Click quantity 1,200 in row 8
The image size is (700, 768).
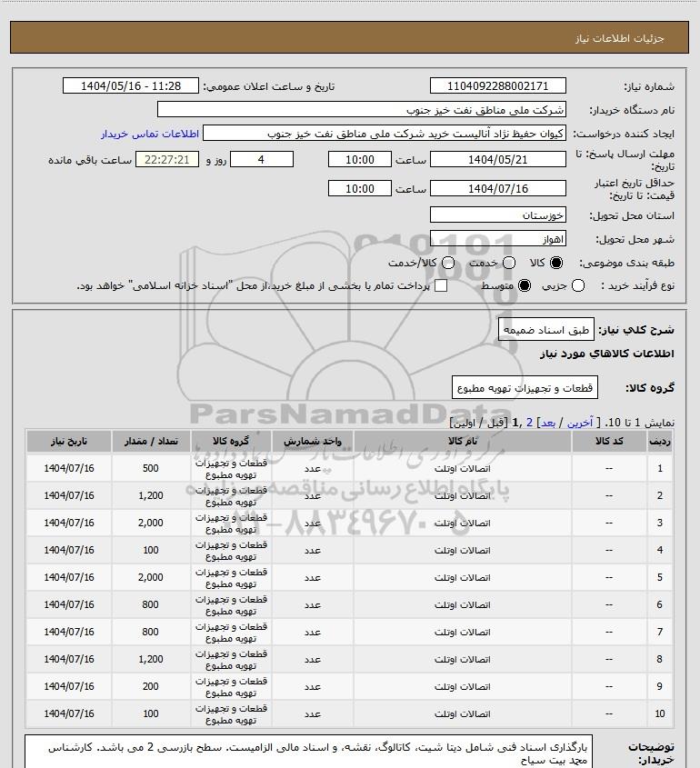(x=151, y=659)
